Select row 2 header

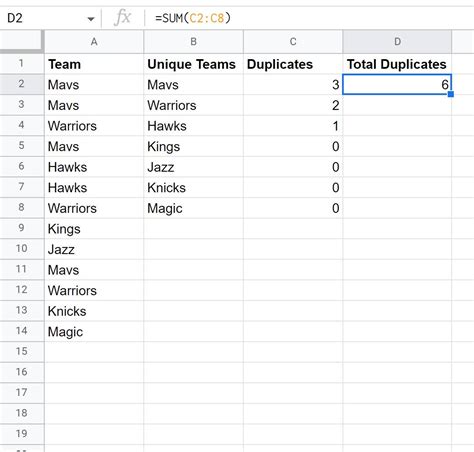coord(22,84)
